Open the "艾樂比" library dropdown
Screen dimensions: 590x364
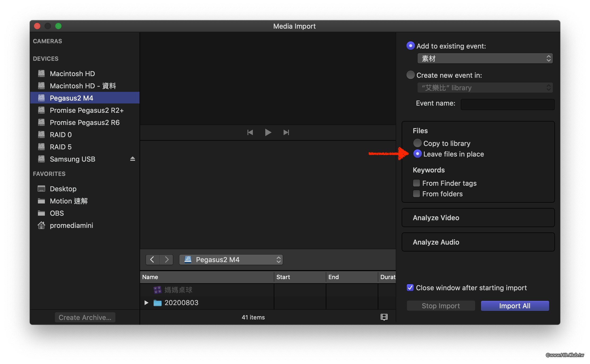pos(485,88)
